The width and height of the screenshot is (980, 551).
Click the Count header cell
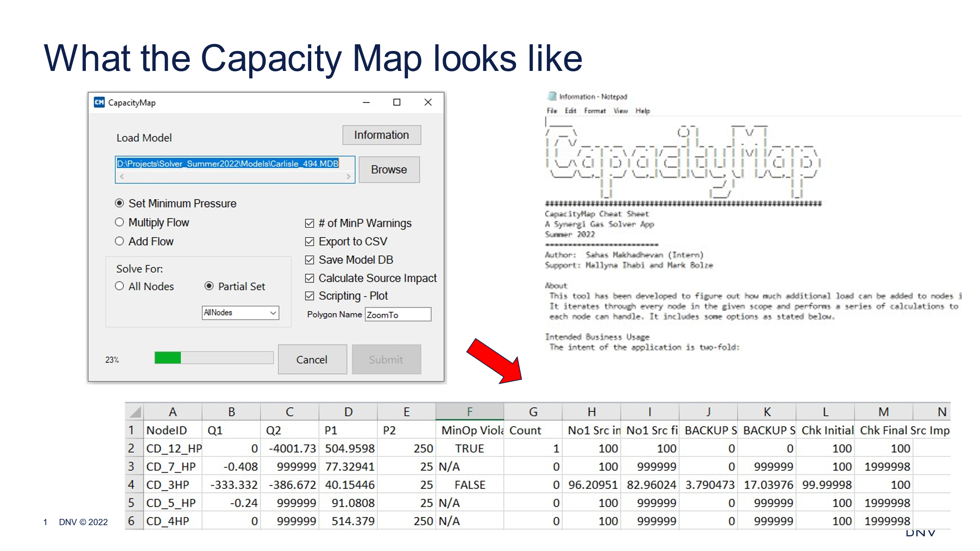click(x=533, y=430)
